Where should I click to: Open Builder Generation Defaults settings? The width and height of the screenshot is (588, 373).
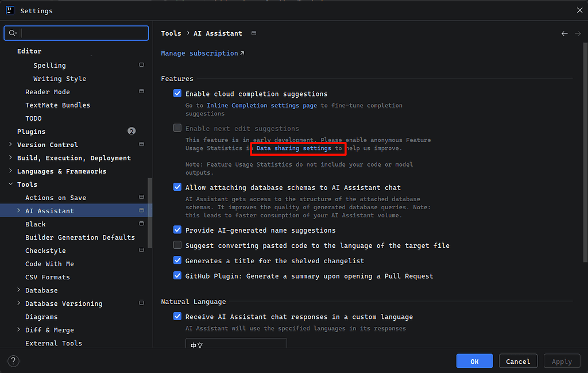pyautogui.click(x=80, y=237)
